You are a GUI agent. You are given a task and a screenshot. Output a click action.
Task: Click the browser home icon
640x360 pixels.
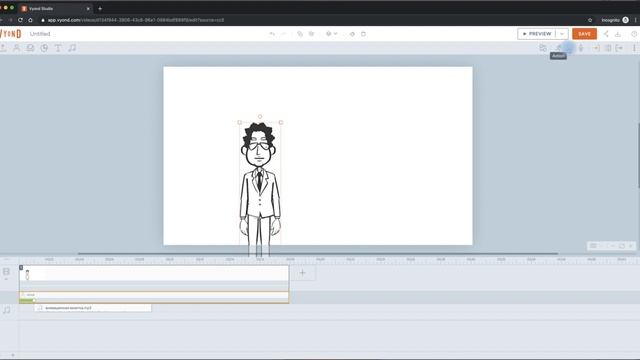tap(30, 20)
